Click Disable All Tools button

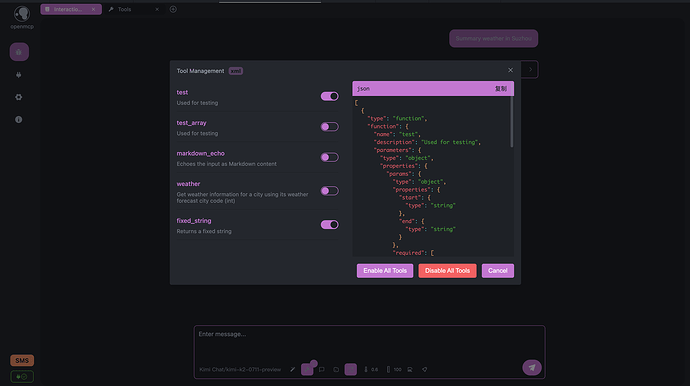[x=447, y=271]
